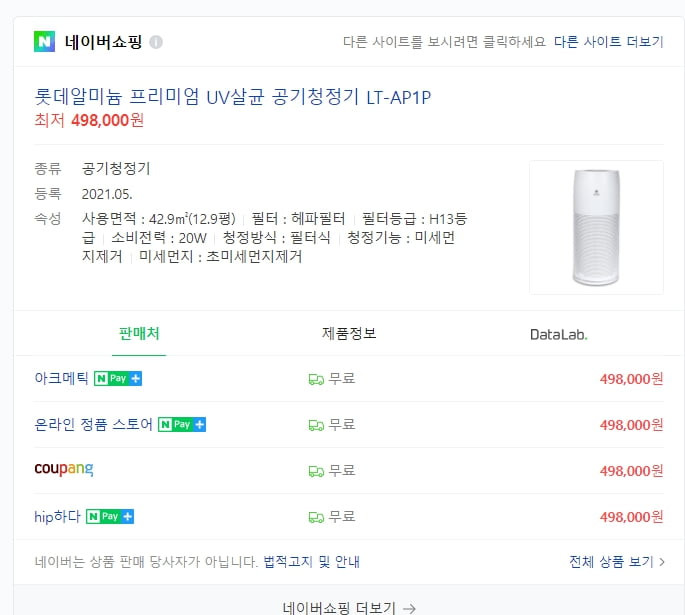Click the info icon beside 네이버쇼핑
The width and height of the screenshot is (685, 615).
(156, 42)
